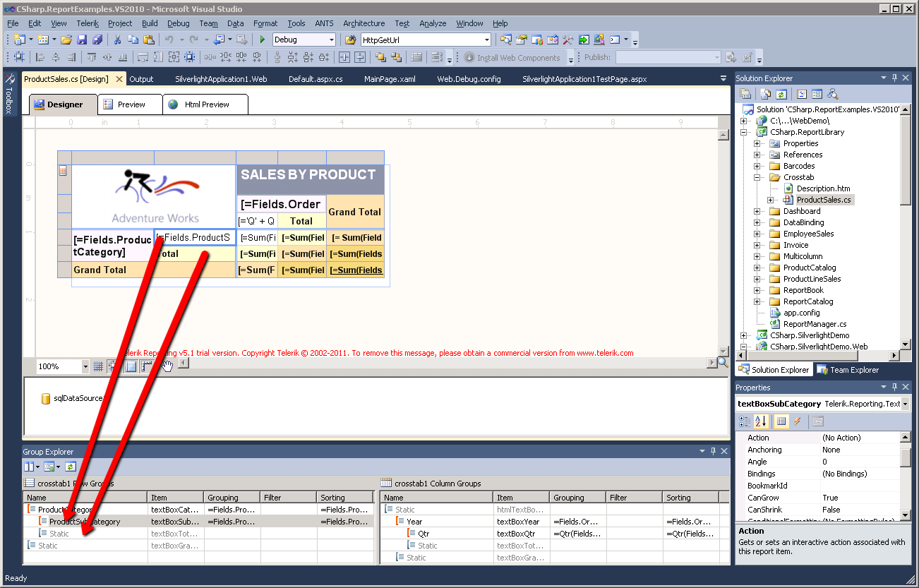Click the Open File toolbar icon

coord(66,40)
